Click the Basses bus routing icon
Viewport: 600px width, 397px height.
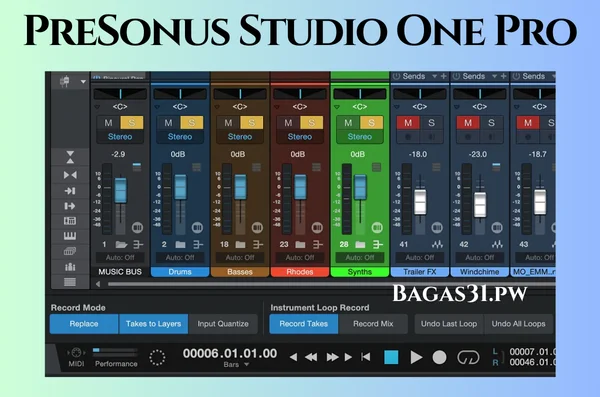pyautogui.click(x=258, y=244)
